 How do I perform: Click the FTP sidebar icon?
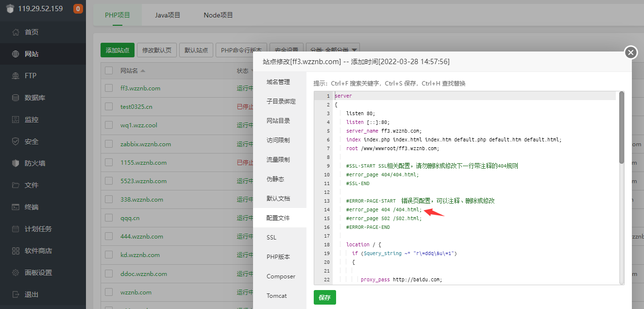coord(16,76)
